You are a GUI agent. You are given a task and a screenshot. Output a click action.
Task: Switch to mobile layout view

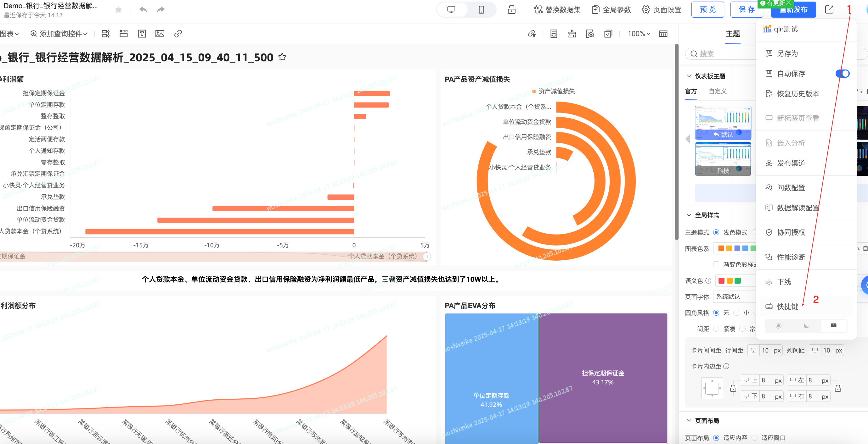click(481, 10)
